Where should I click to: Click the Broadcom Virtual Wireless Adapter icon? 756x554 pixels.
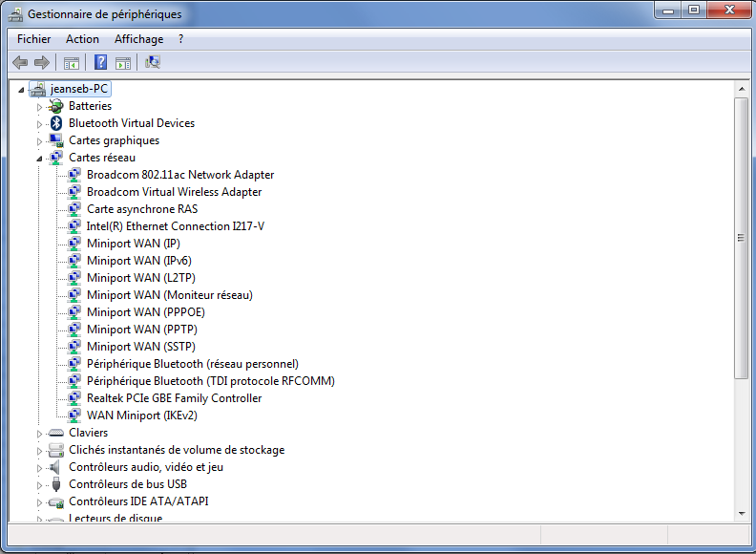74,192
